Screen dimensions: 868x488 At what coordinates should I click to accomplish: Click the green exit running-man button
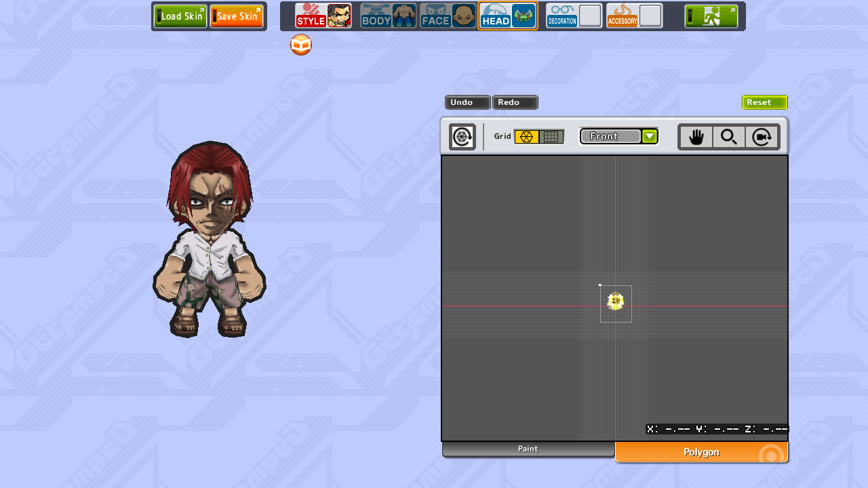pyautogui.click(x=711, y=16)
